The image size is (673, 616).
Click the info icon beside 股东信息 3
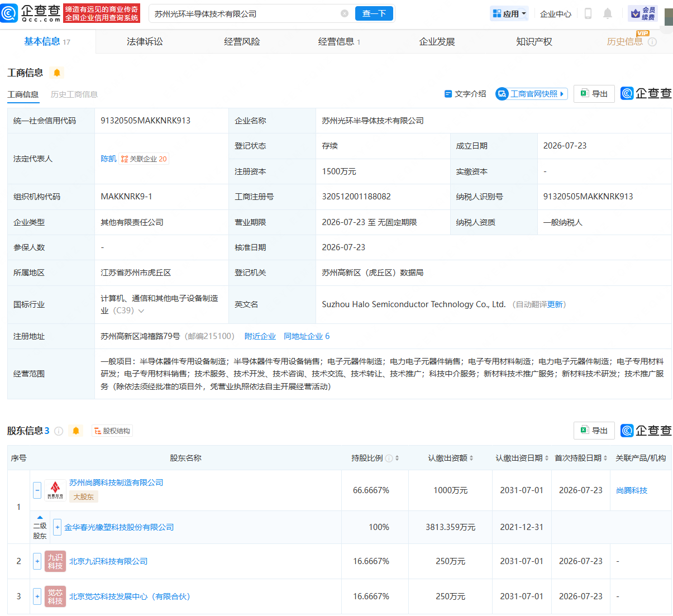tap(59, 431)
